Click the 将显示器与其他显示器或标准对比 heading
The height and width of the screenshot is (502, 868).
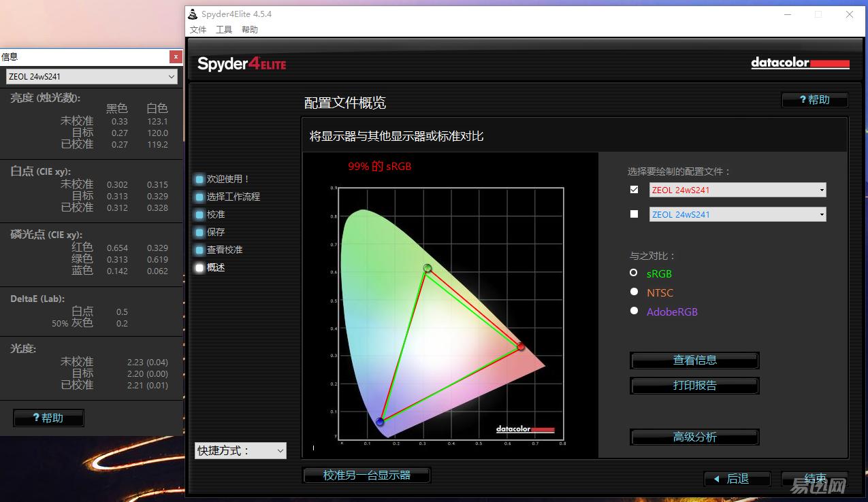[x=396, y=136]
